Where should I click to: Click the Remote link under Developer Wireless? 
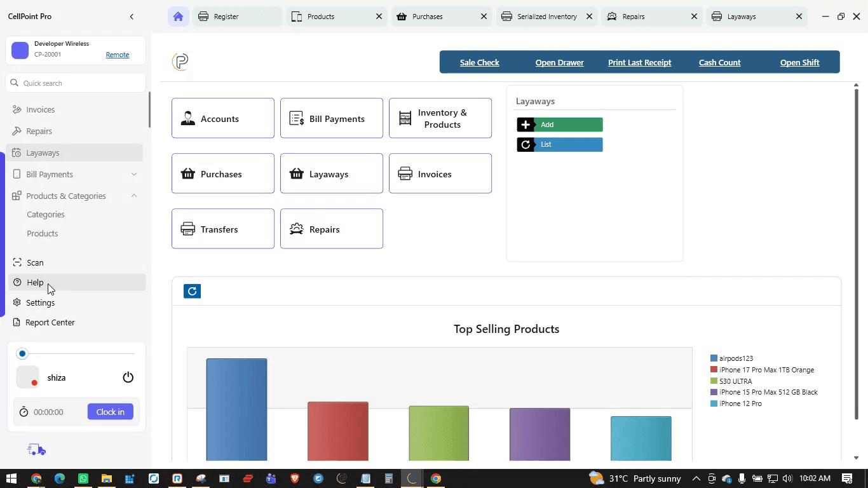click(118, 55)
